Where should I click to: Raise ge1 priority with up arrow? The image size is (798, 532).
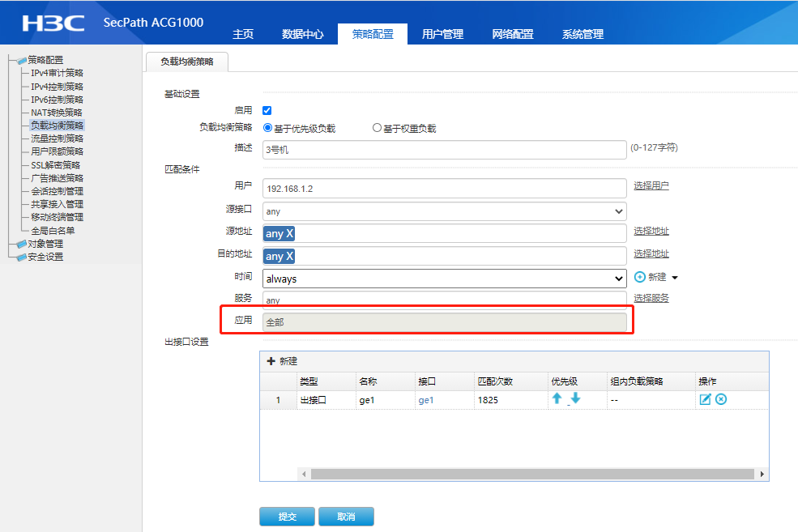[557, 398]
